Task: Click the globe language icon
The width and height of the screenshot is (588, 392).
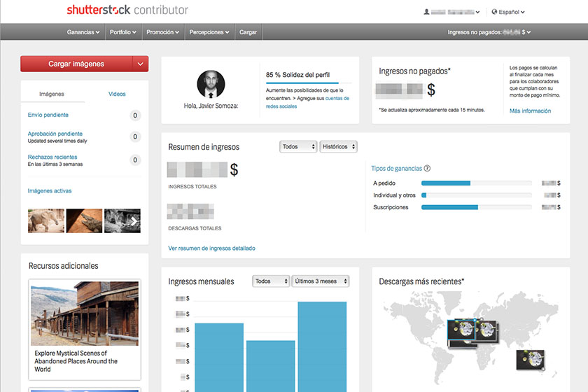Action: [494, 12]
